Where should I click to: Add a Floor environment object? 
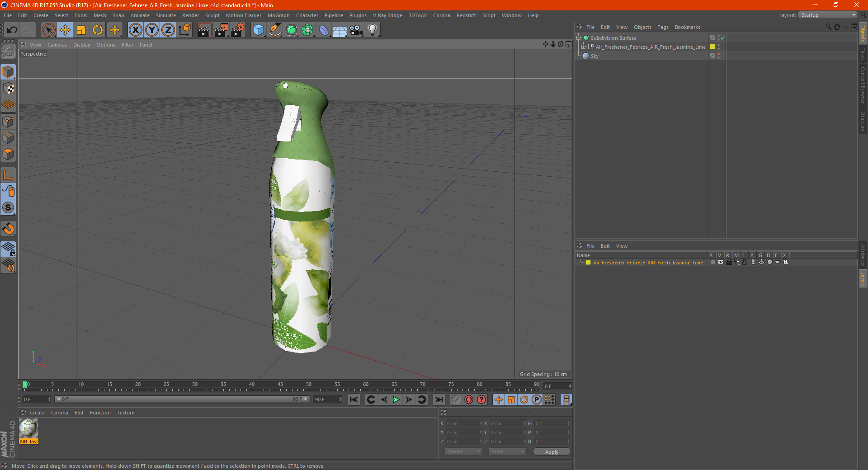click(x=340, y=30)
